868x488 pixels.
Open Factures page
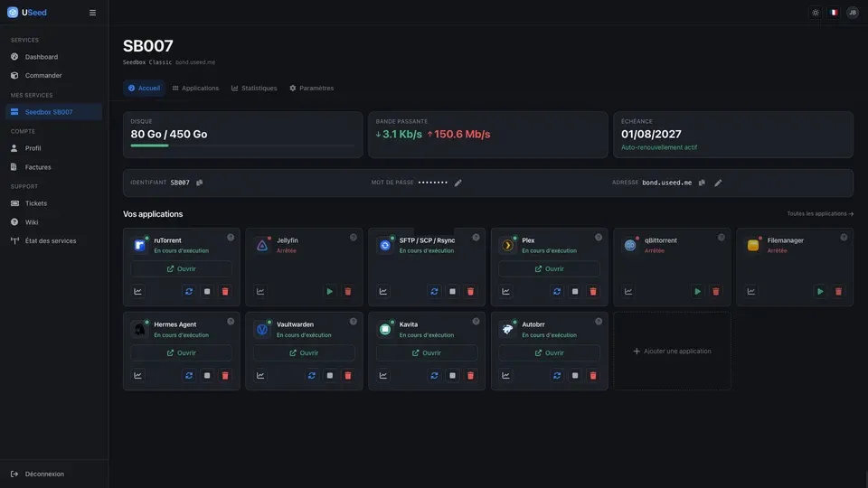53,167
